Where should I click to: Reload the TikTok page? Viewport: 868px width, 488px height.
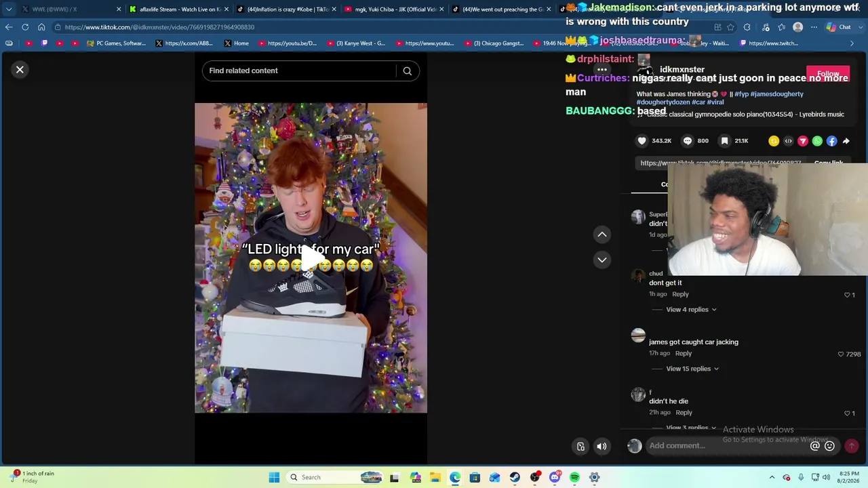click(x=25, y=27)
